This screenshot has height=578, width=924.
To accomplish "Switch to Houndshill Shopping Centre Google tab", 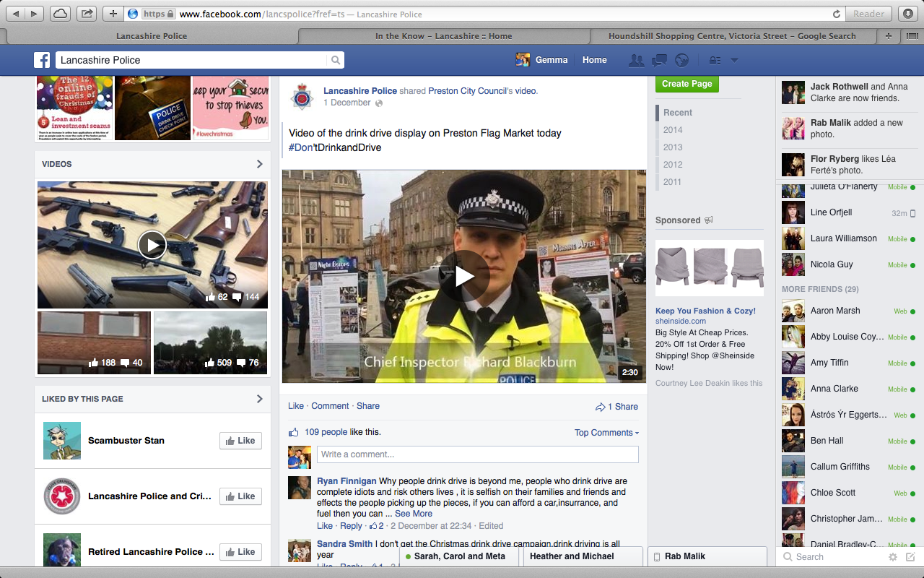I will click(732, 36).
